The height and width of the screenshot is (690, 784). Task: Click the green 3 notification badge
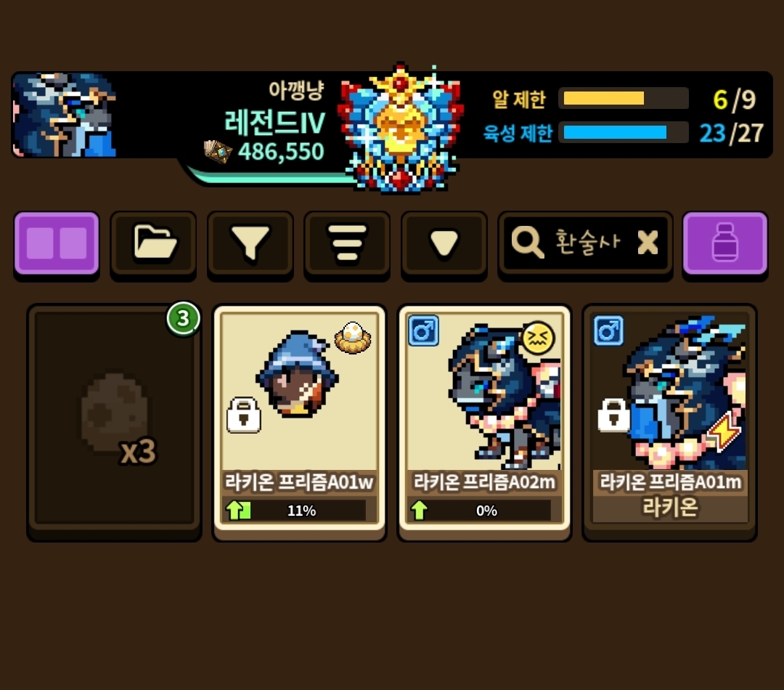[x=183, y=318]
